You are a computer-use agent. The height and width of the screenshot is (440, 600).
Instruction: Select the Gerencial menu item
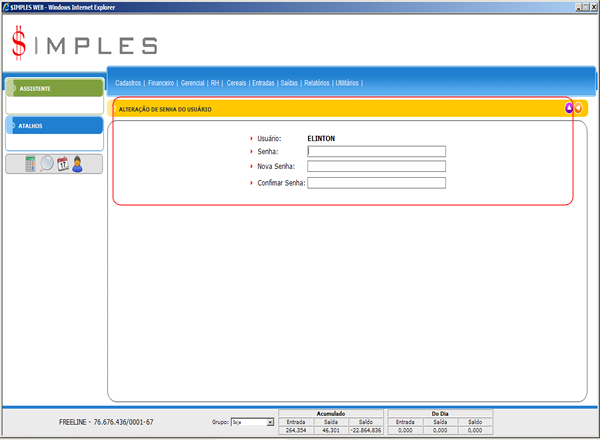[x=193, y=83]
